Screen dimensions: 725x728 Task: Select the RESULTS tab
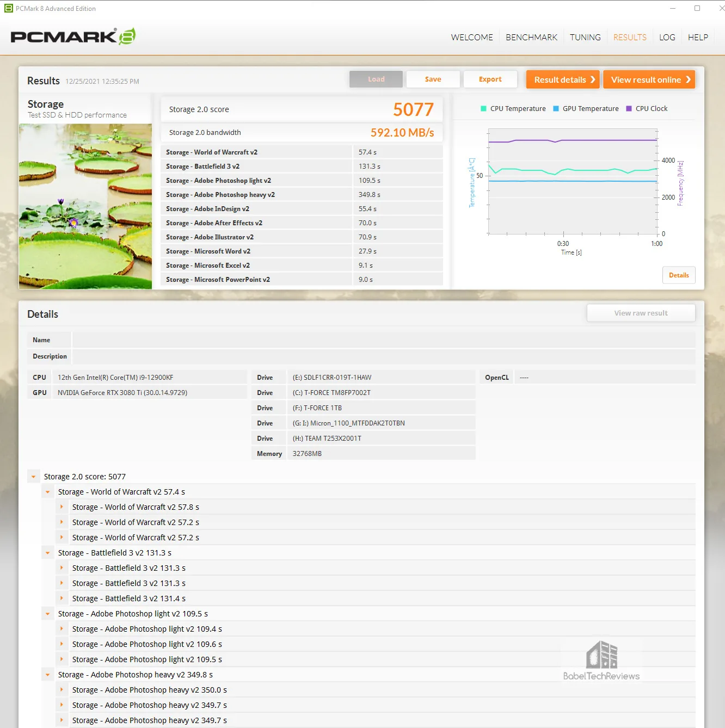click(x=630, y=37)
